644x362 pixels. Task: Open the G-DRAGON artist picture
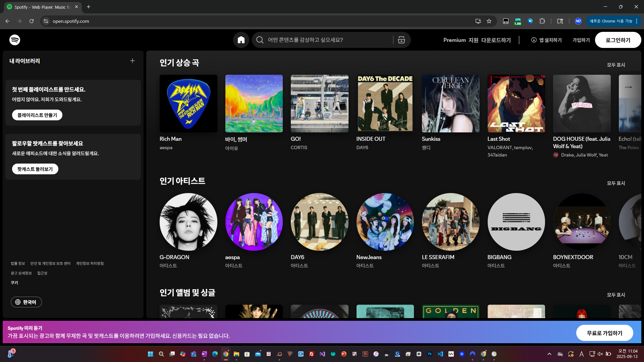point(188,222)
